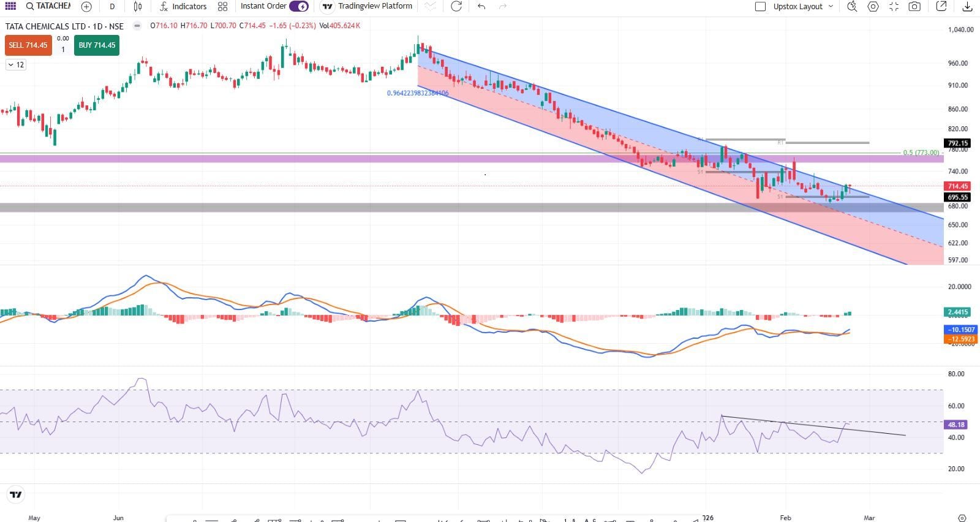The height and width of the screenshot is (522, 980).
Task: Click the BUY 714.45 button
Action: (x=97, y=45)
